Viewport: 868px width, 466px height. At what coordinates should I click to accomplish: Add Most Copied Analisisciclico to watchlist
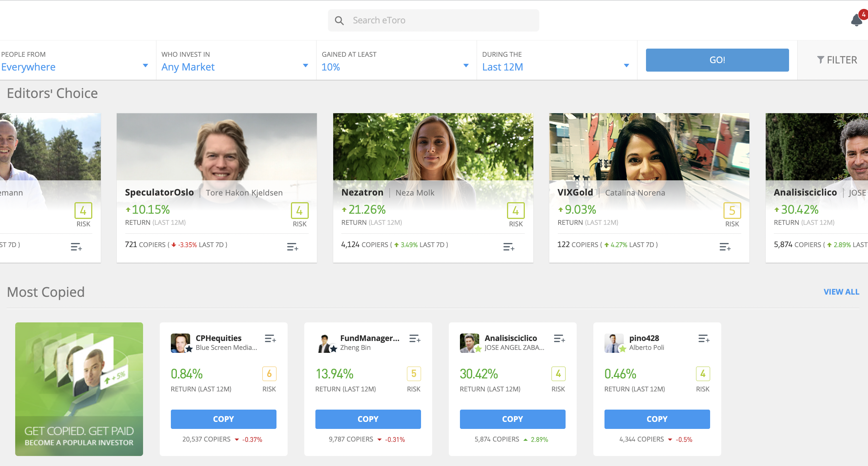[559, 338]
